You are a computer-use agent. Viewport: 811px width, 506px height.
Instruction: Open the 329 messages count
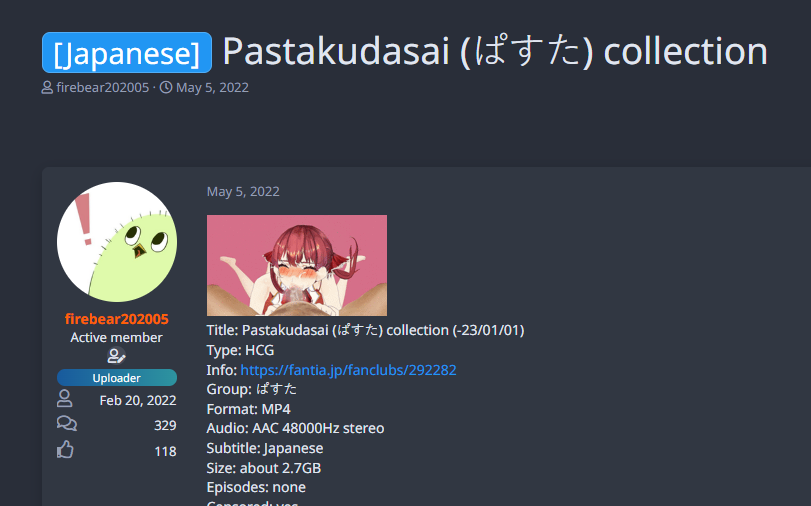pos(165,425)
